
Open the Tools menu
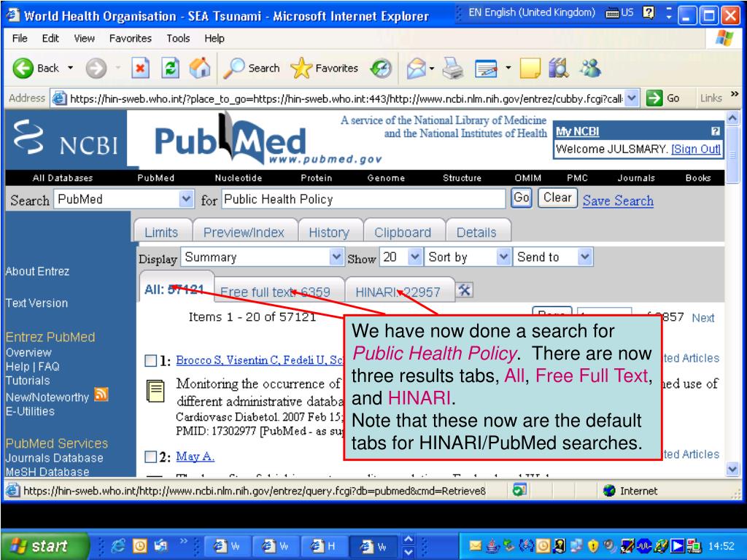tap(178, 39)
